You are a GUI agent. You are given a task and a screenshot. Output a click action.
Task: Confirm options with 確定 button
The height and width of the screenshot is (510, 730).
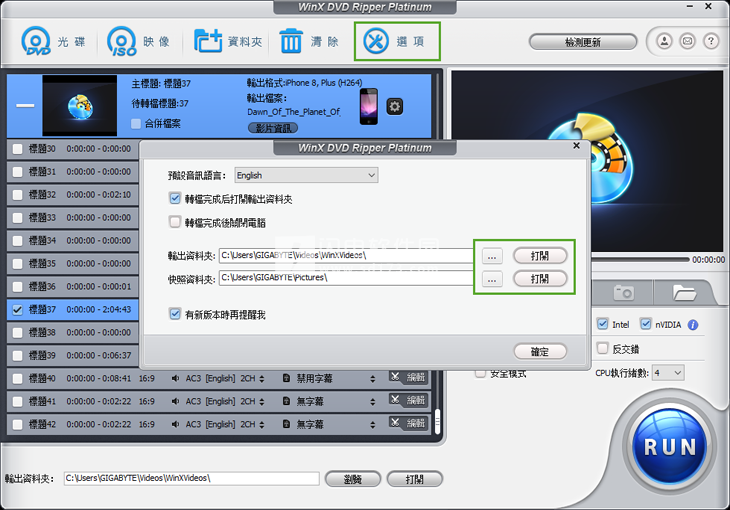pos(540,352)
